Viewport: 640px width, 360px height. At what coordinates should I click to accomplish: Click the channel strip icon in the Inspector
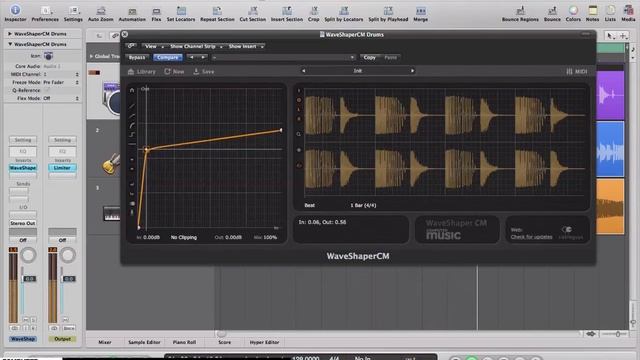[x=48, y=56]
